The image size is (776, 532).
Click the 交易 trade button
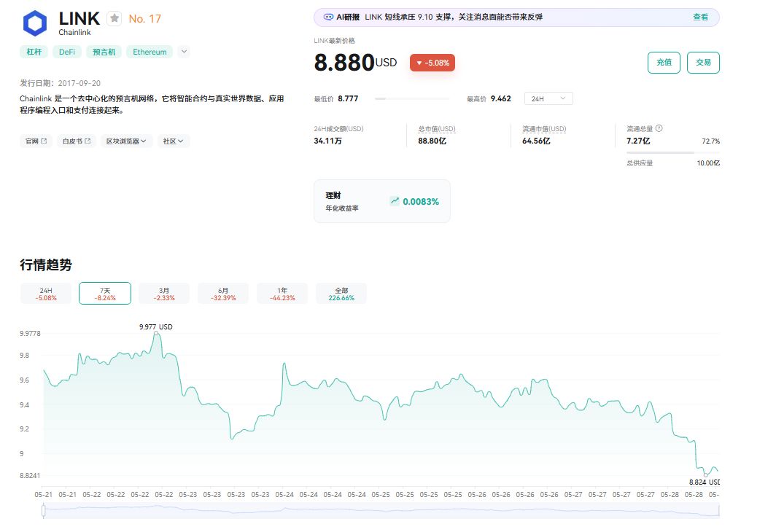click(703, 62)
